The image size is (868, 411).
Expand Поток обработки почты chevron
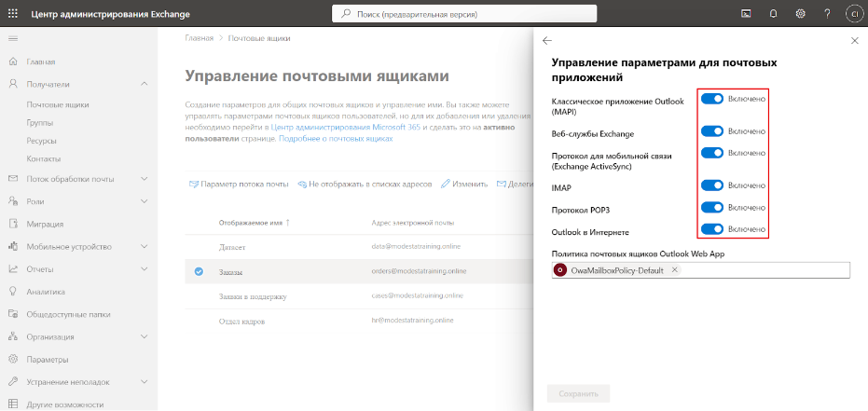[145, 179]
